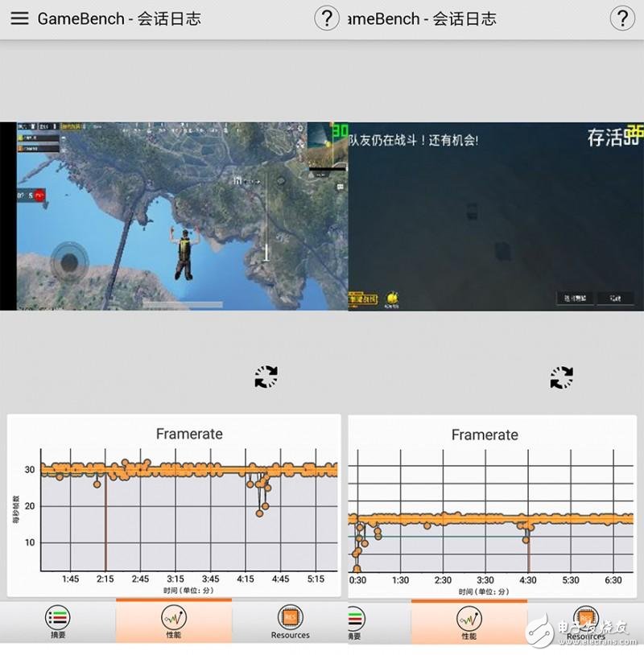The height and width of the screenshot is (655, 644).
Task: Click the Framerate chart title in right screen
Action: [x=485, y=435]
